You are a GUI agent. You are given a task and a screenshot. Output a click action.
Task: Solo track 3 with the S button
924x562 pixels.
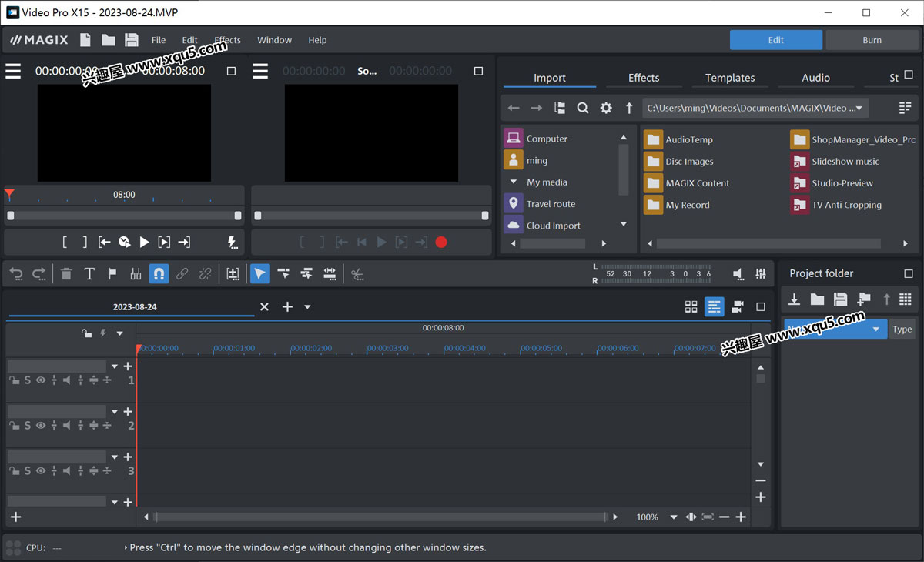tap(28, 470)
